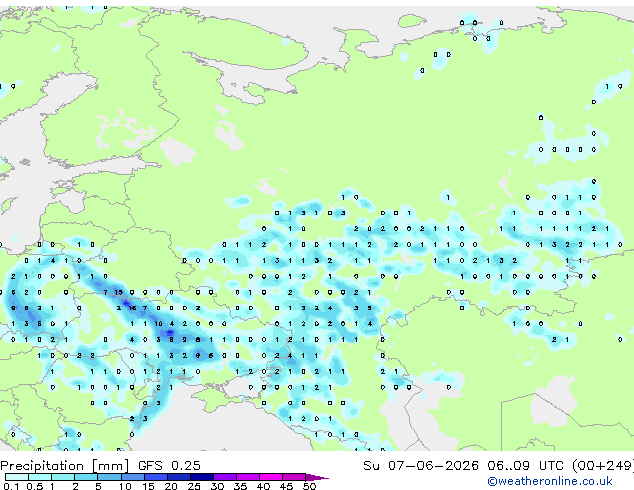
Task: Select the lightest 0.1 mm legend swatch
Action: click(x=17, y=477)
